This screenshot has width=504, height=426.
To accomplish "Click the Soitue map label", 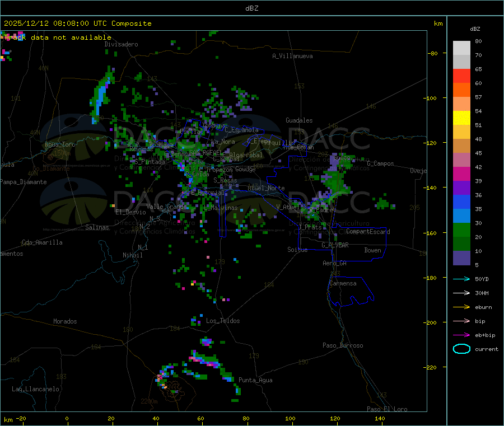I will 298,250.
